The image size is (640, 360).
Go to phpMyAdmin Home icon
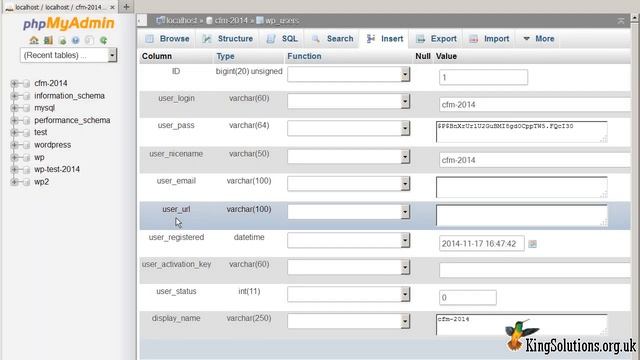click(34, 40)
